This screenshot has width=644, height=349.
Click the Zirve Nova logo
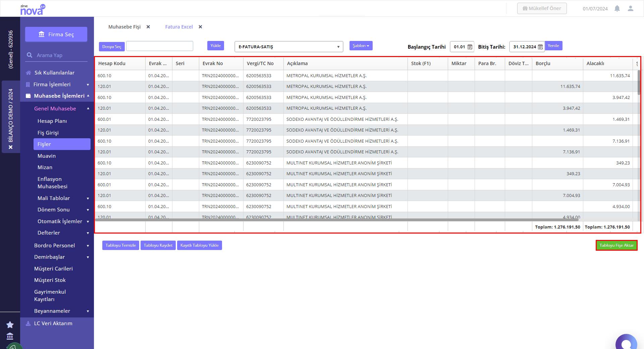[x=33, y=9]
